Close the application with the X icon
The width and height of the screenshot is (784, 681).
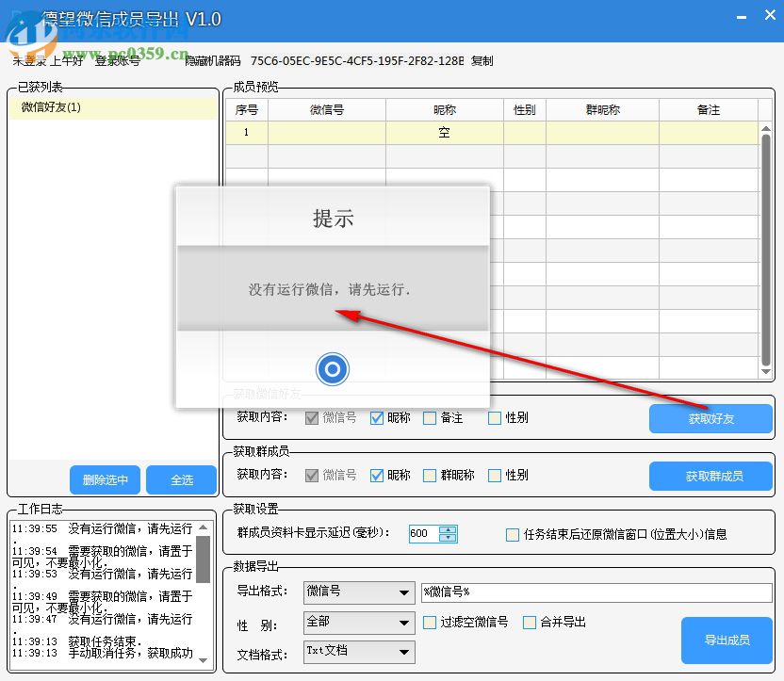tap(770, 15)
